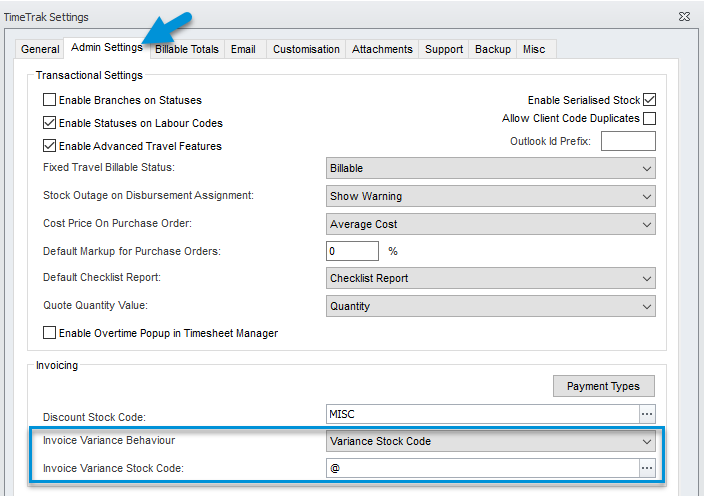Enable Branches on Statuses checkbox
Image resolution: width=704 pixels, height=496 pixels.
[x=49, y=100]
